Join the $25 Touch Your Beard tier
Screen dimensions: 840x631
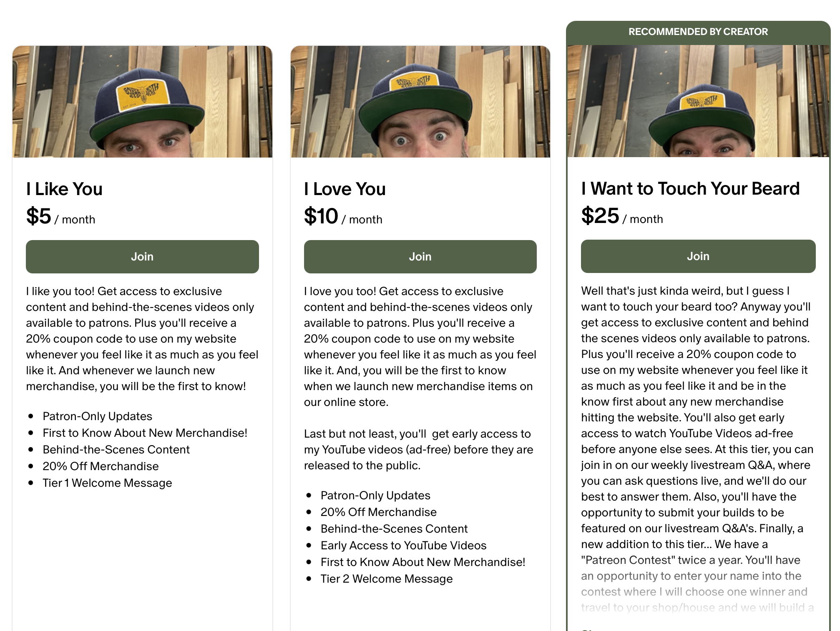click(698, 256)
